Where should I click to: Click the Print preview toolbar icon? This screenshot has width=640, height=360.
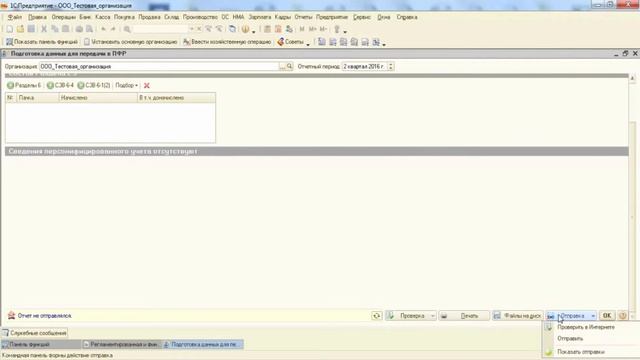[x=89, y=29]
